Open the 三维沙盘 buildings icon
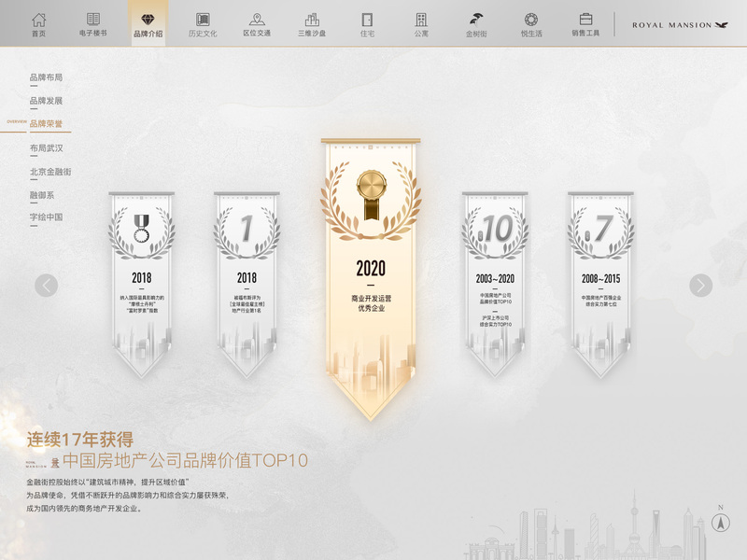 point(312,25)
